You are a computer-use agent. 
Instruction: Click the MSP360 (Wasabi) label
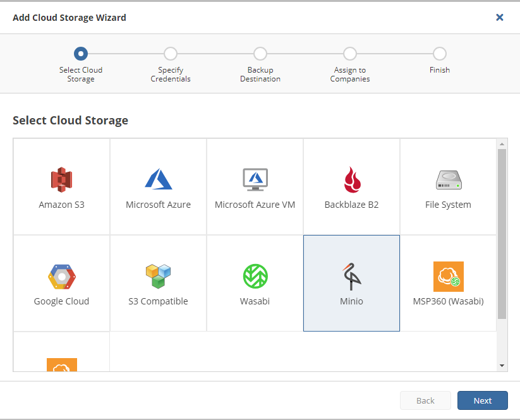449,301
